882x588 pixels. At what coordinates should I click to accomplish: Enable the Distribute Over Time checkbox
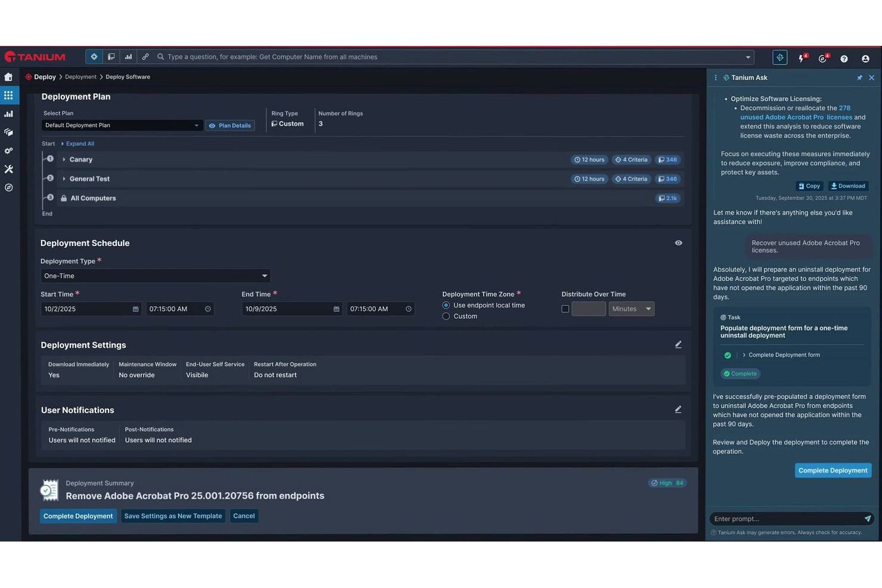click(x=565, y=309)
